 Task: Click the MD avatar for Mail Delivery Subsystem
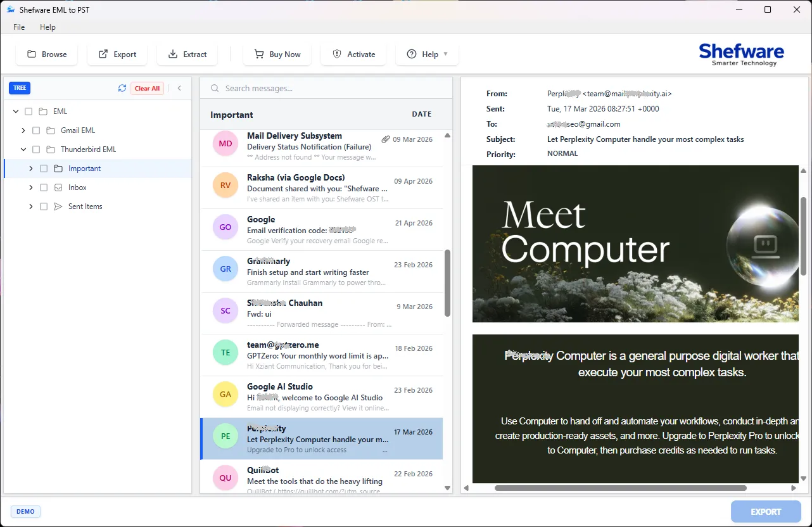pyautogui.click(x=225, y=144)
